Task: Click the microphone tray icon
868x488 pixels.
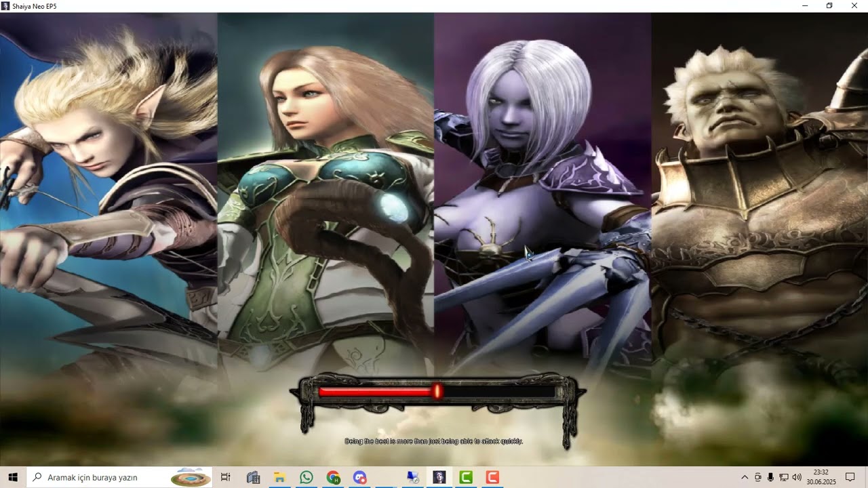Action: tap(770, 477)
